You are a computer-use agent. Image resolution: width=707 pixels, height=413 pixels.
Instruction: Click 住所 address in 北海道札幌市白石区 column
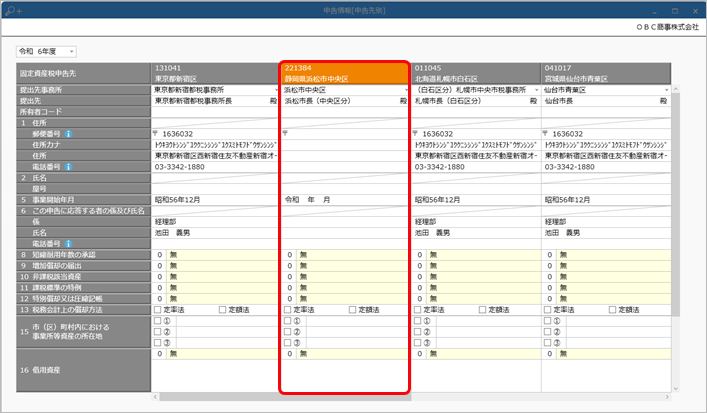476,156
